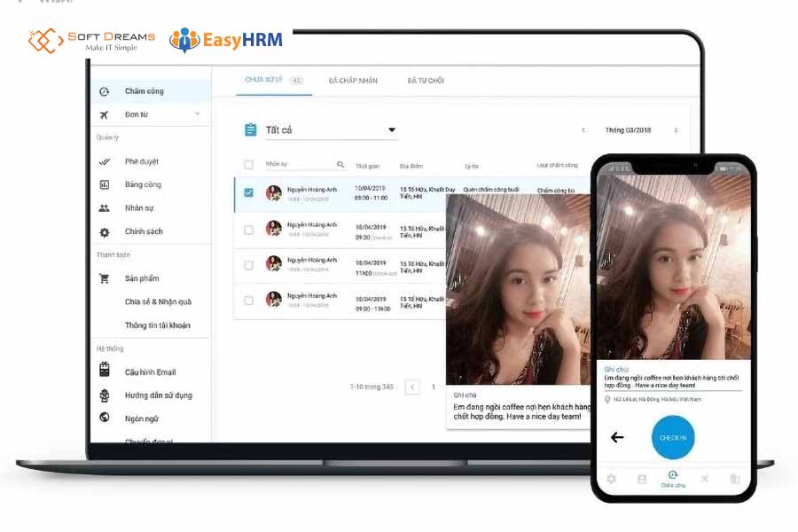Click the Sản phẩm shopping cart icon
Image resolution: width=798 pixels, height=532 pixels.
105,278
